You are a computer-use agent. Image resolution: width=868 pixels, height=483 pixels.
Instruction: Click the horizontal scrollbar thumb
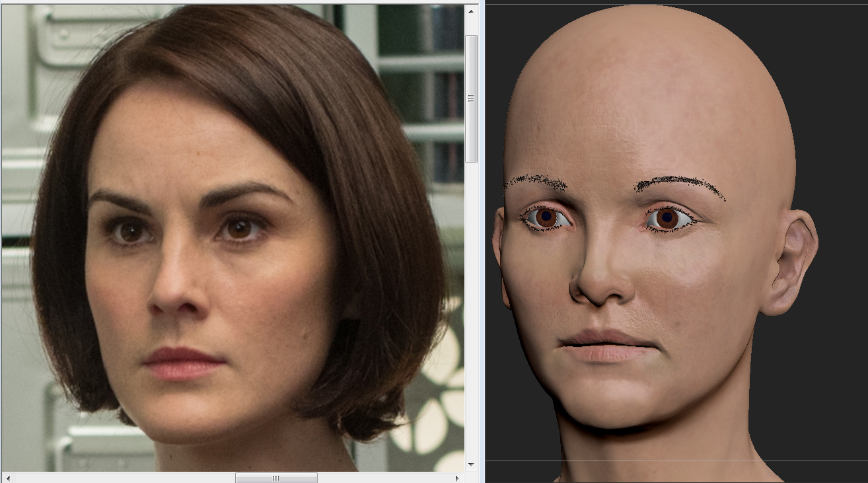pyautogui.click(x=276, y=478)
